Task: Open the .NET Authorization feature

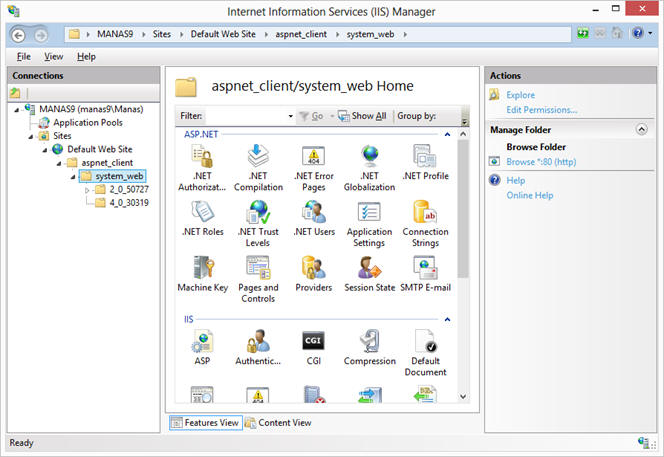Action: (x=202, y=168)
